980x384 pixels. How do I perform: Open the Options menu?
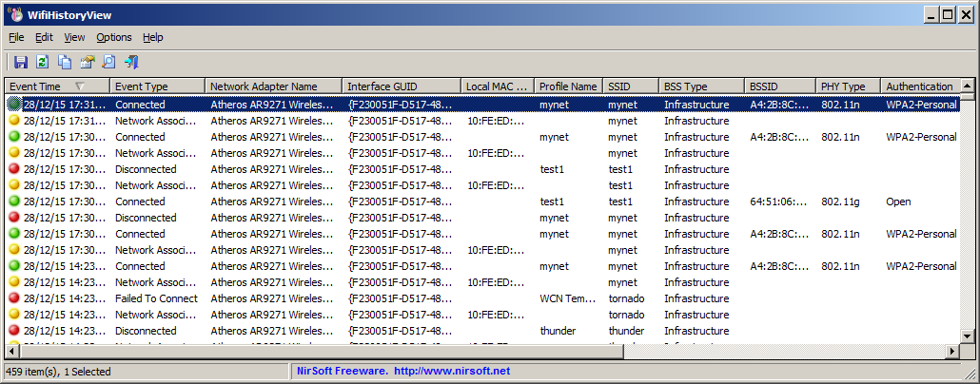click(x=114, y=37)
